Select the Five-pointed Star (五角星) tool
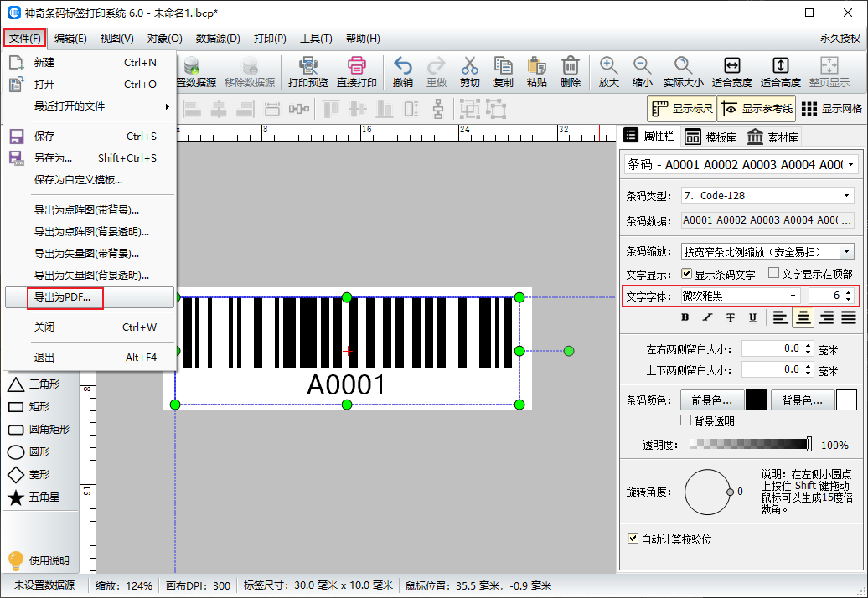This screenshot has width=868, height=598. [x=34, y=497]
